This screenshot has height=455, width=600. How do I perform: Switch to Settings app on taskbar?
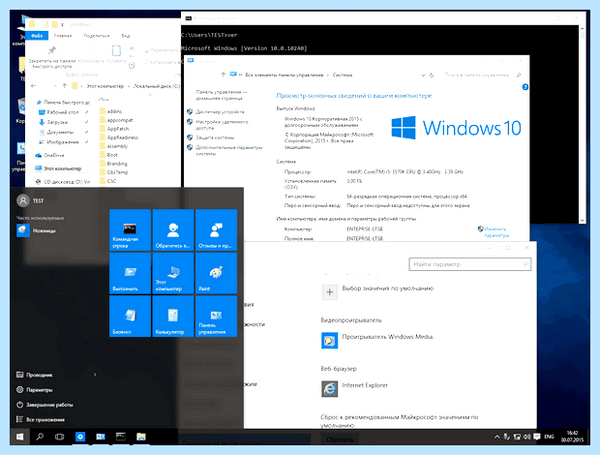80,437
